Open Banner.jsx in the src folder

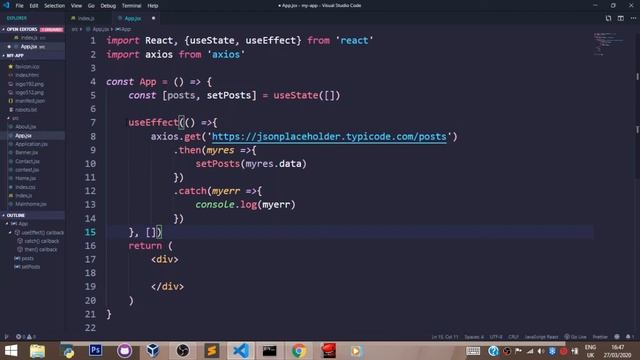click(x=27, y=153)
